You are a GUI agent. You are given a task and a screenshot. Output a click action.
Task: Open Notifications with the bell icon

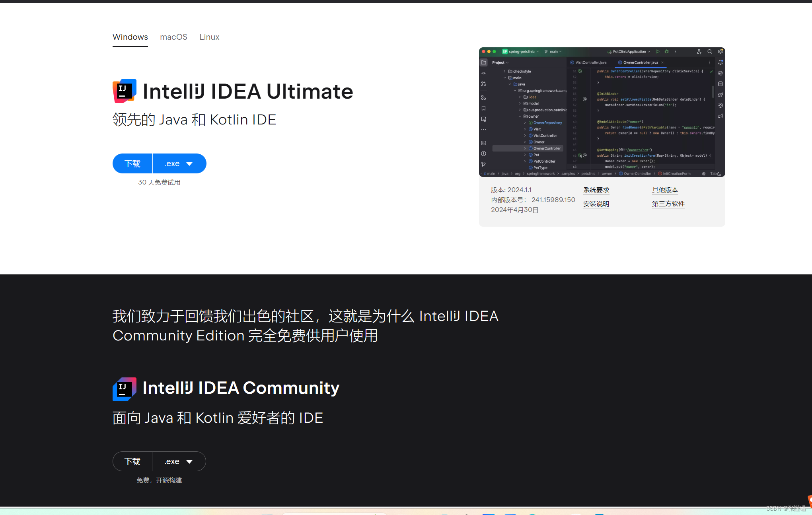720,62
